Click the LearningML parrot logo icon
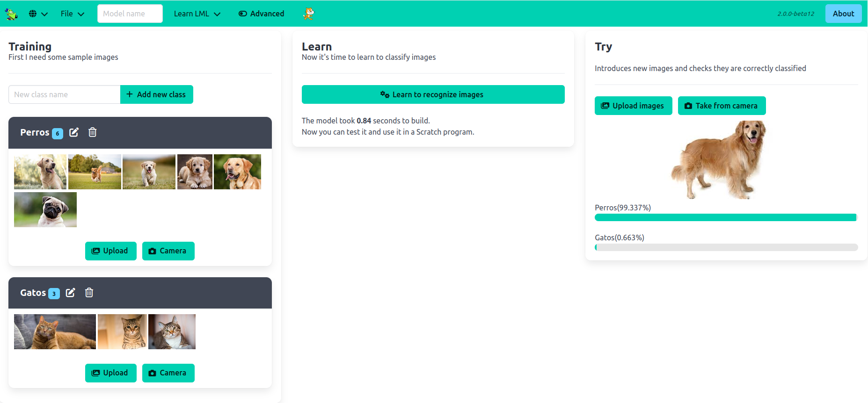 (11, 14)
